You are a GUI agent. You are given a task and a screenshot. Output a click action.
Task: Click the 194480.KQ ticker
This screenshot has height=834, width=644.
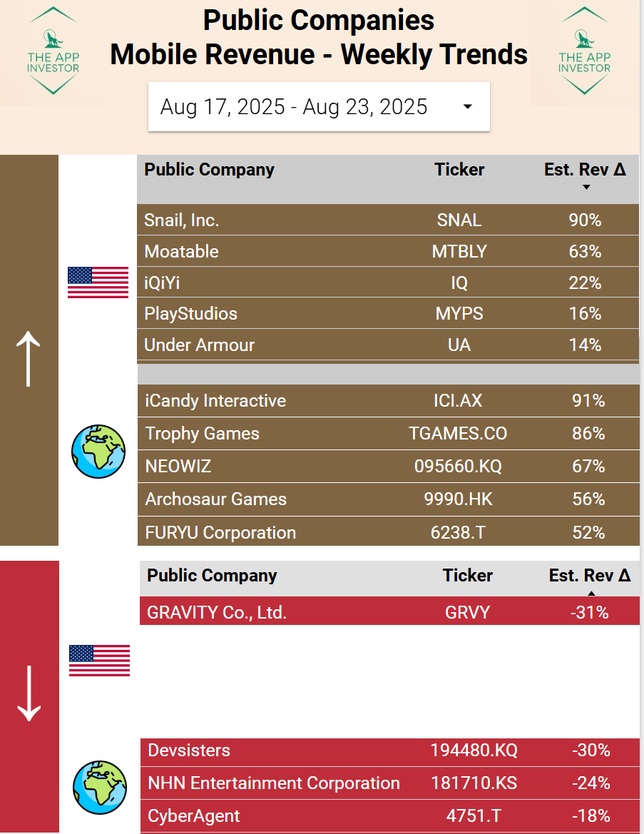[474, 751]
